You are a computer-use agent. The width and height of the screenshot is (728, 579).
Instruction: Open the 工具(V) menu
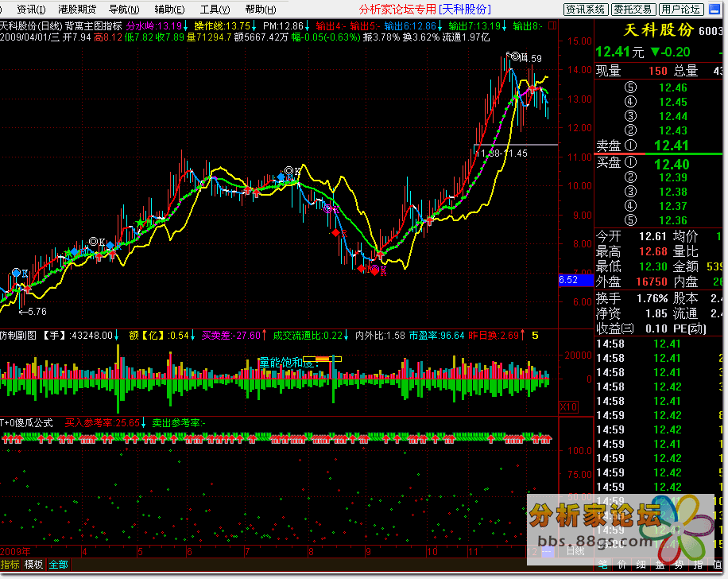215,10
